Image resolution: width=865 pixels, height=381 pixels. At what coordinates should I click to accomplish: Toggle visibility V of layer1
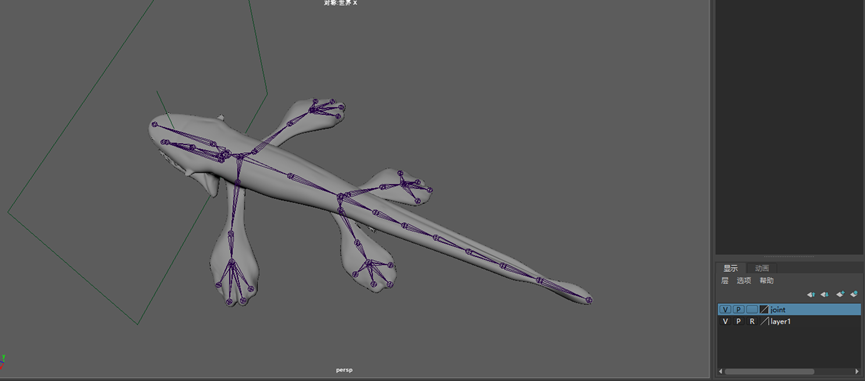[725, 321]
